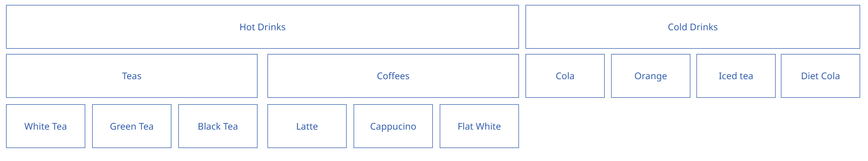The height and width of the screenshot is (161, 868).
Task: Click the Hot Drinks category box
Action: [262, 27]
